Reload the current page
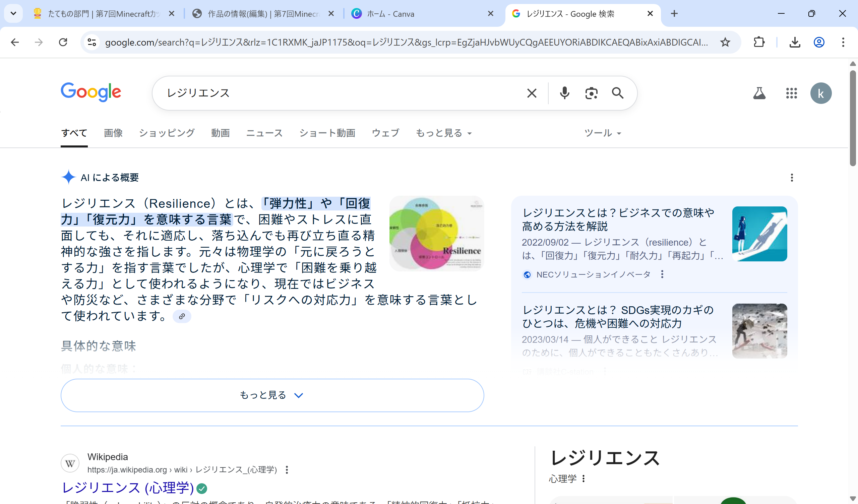 pos(63,42)
